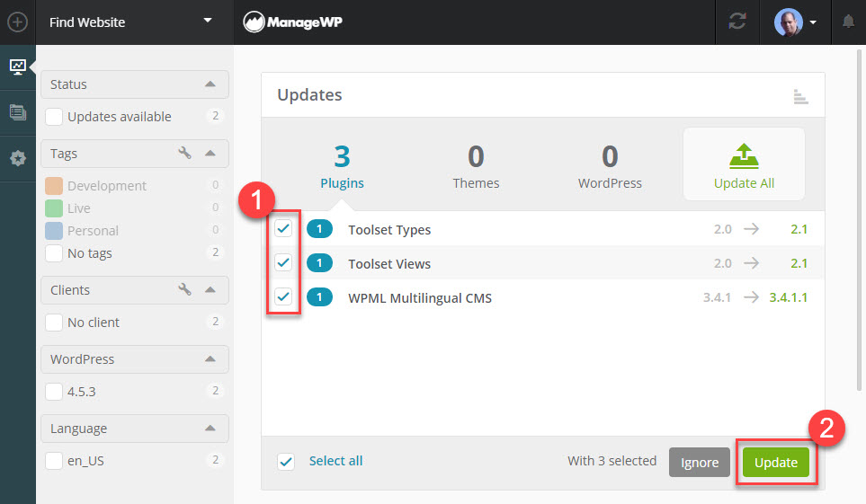Click the chart icon in Updates header

(801, 96)
